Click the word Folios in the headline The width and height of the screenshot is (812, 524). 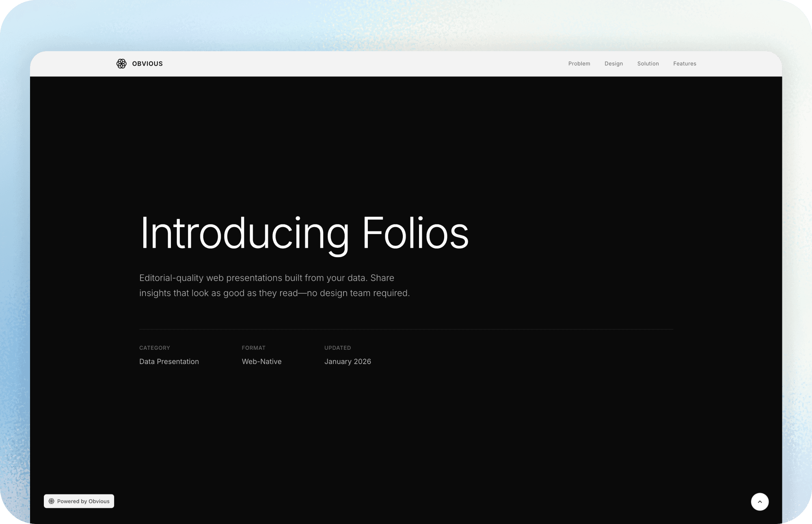tap(415, 233)
